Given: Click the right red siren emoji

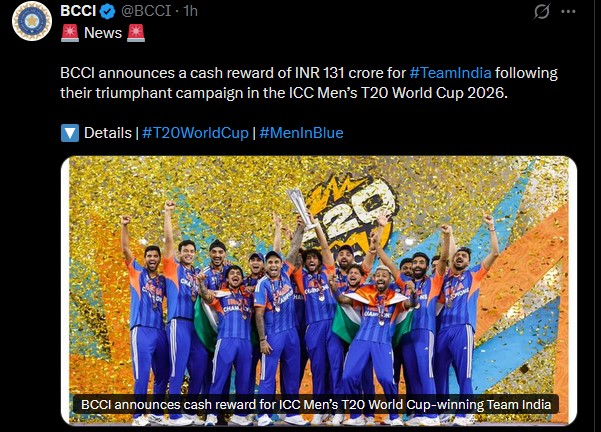Looking at the screenshot, I should (x=135, y=33).
